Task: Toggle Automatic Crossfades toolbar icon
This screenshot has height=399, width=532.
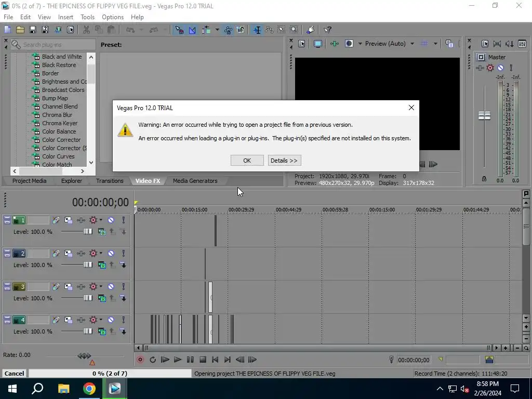Action: point(192,30)
